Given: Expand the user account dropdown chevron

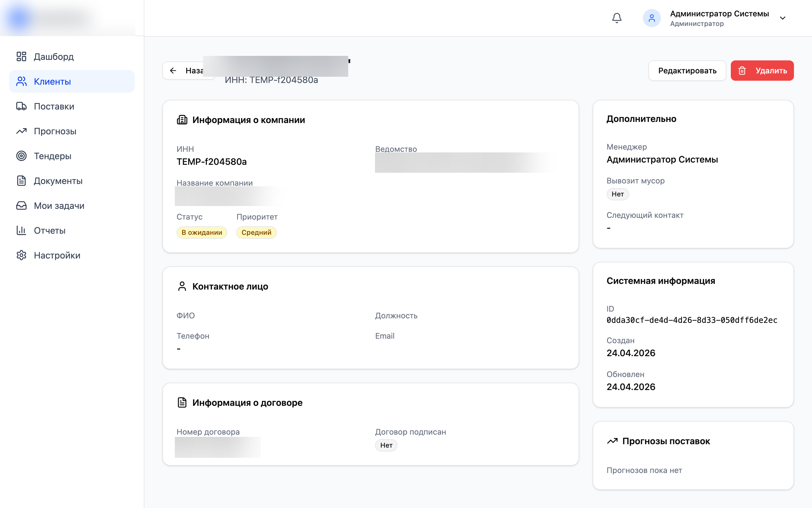Looking at the screenshot, I should [x=782, y=18].
